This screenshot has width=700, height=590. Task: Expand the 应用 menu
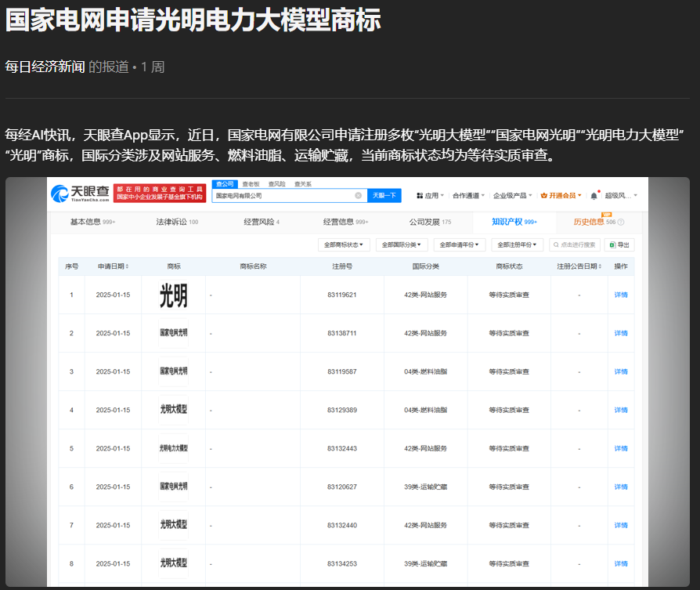[431, 196]
